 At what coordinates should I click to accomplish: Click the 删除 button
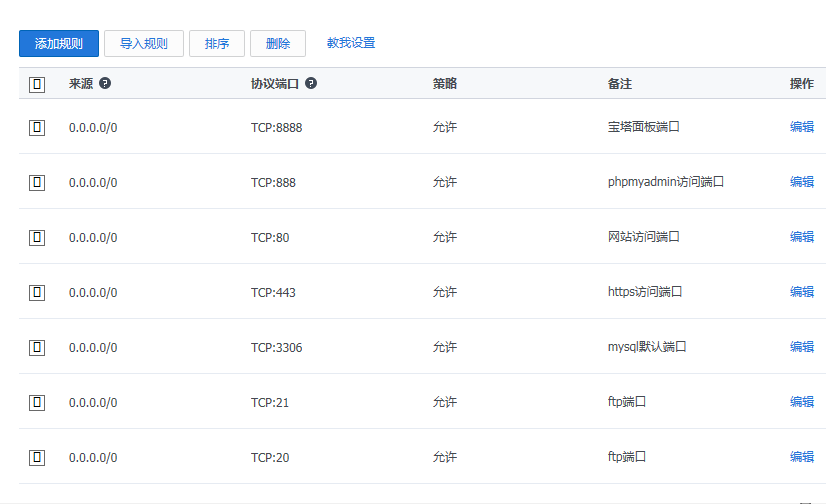point(278,43)
